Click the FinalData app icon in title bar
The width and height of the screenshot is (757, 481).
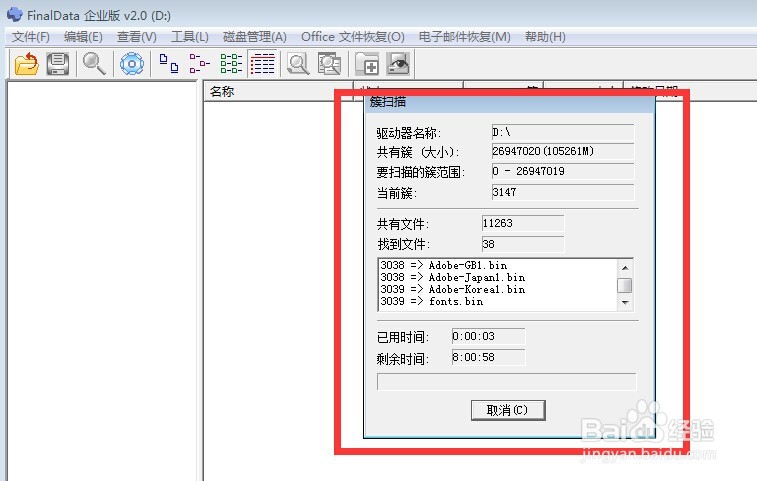coord(14,14)
